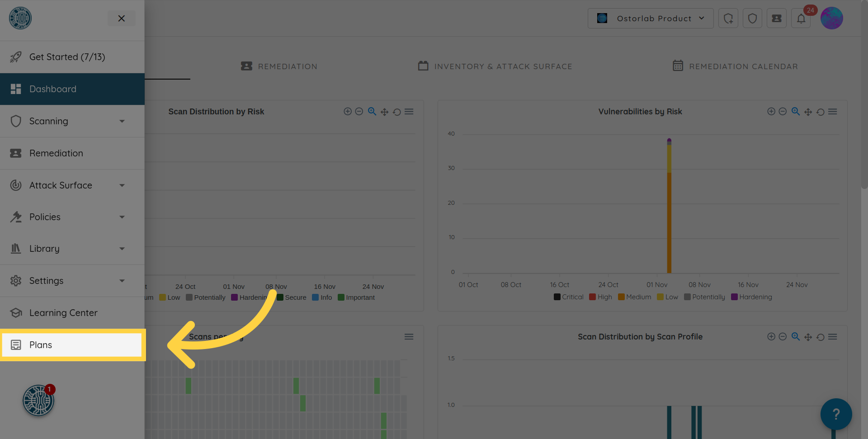Open the help question mark button
Screen dimensions: 868x439
[836, 414]
